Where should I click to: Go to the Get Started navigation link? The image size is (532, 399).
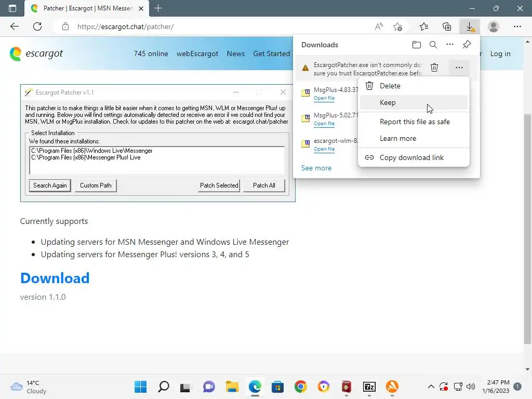(x=271, y=54)
